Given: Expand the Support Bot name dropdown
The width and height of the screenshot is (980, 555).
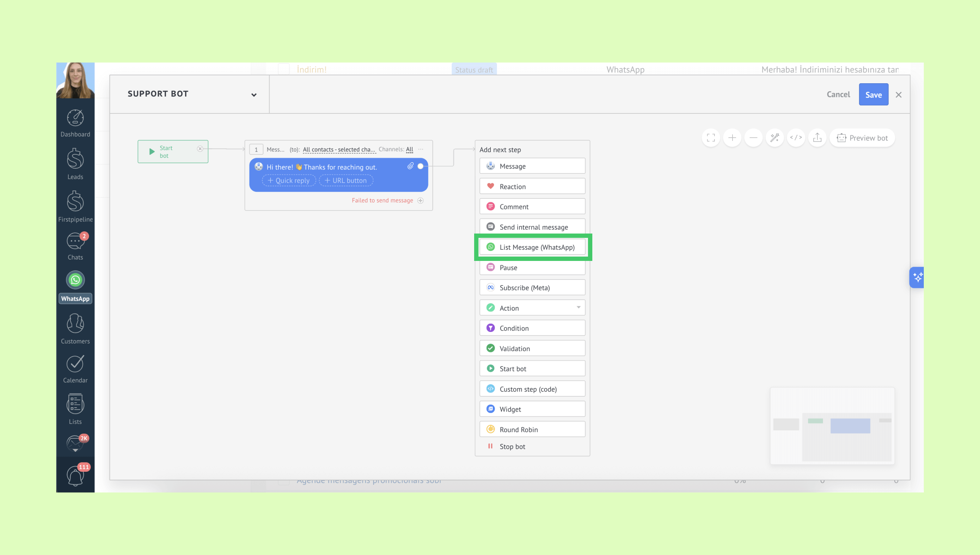Looking at the screenshot, I should [254, 95].
